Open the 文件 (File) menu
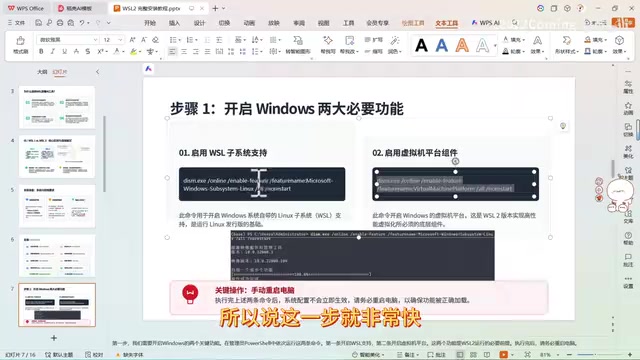 coord(17,23)
